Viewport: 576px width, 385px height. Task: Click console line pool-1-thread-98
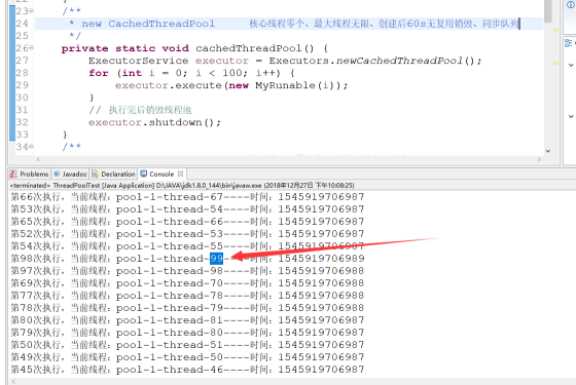point(187,271)
